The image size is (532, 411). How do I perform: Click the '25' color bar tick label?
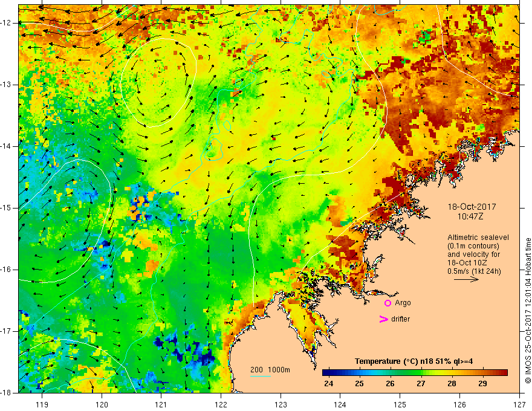coord(359,384)
